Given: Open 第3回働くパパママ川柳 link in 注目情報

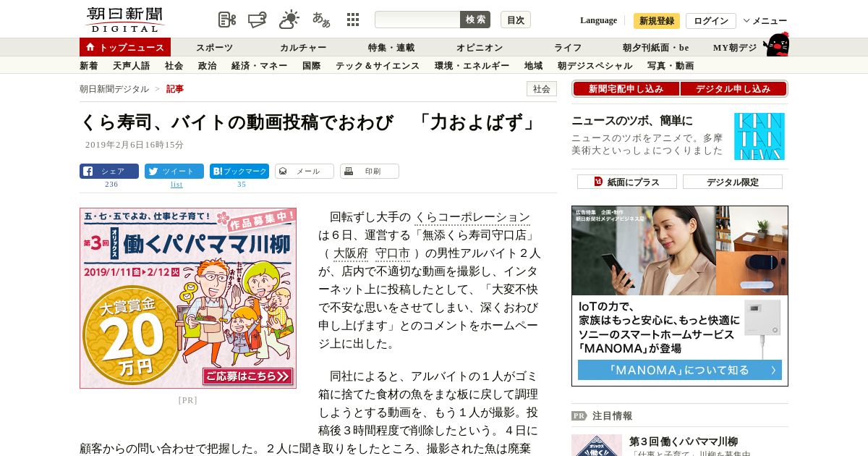Looking at the screenshot, I should pyautogui.click(x=684, y=442).
